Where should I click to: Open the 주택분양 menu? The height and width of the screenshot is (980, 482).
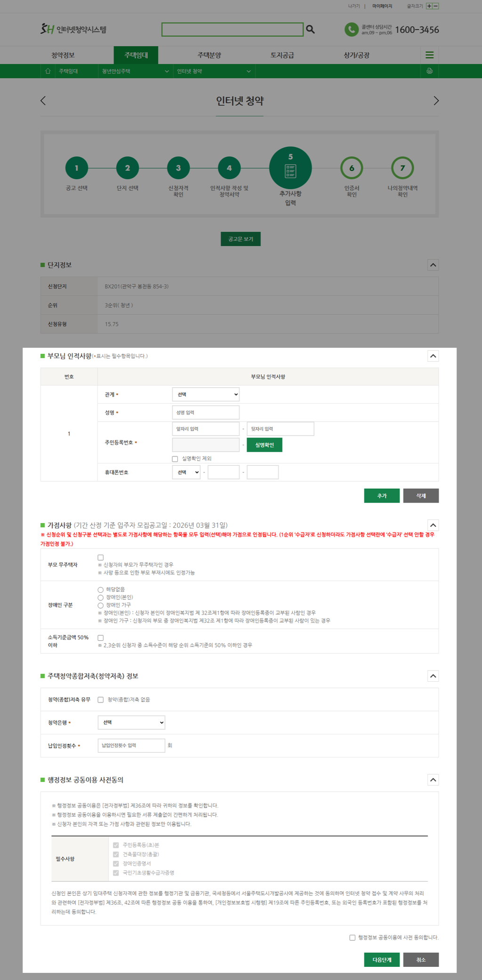coord(209,55)
